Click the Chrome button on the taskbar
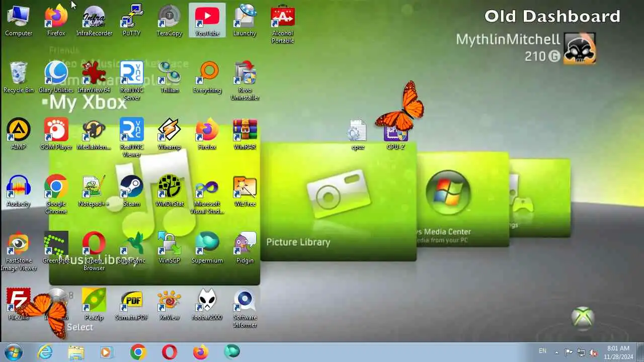The height and width of the screenshot is (362, 644). [138, 352]
